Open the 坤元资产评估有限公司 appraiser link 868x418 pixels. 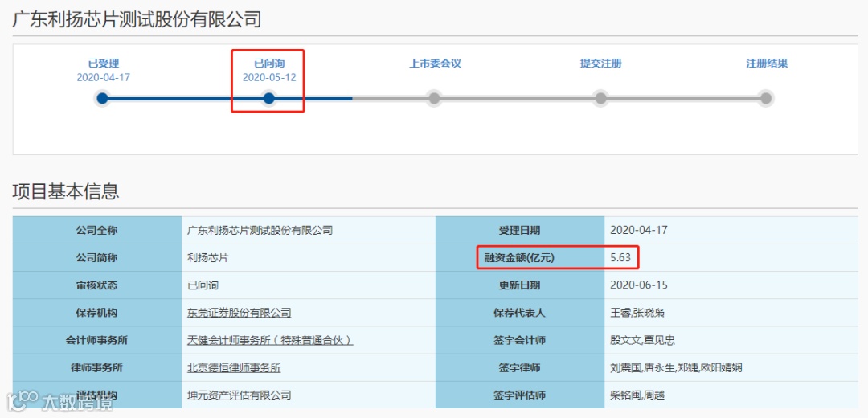coord(240,395)
